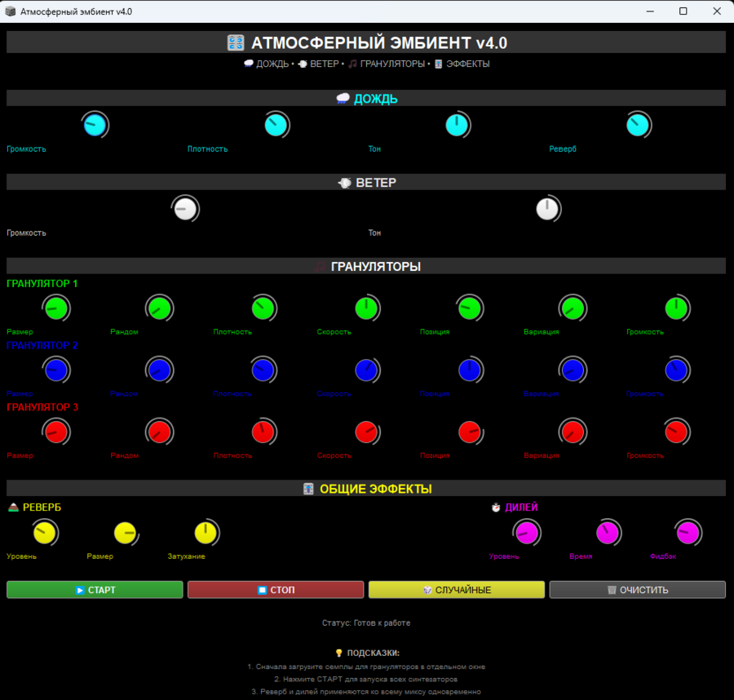Click the green СТАРТ button
734x700 pixels.
pyautogui.click(x=95, y=590)
